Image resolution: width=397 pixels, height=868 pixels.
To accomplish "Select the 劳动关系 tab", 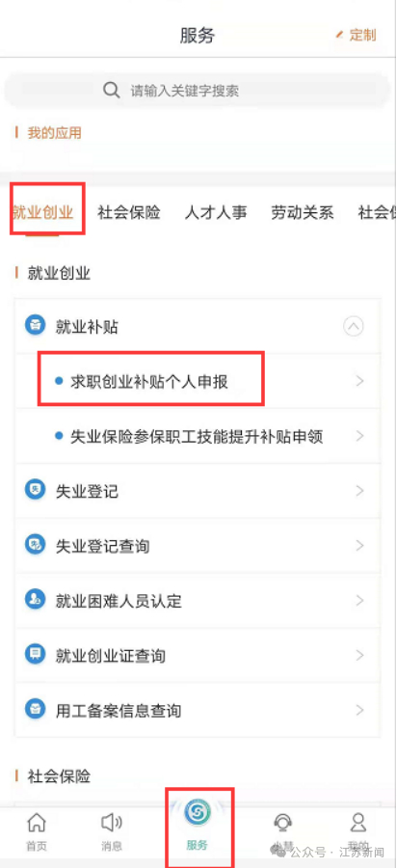I will click(x=303, y=212).
